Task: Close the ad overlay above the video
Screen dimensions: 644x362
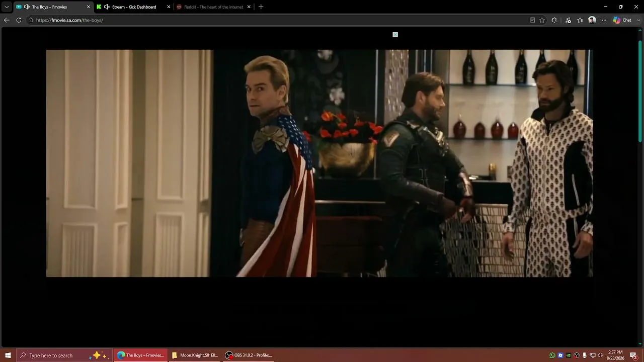Action: pyautogui.click(x=395, y=35)
